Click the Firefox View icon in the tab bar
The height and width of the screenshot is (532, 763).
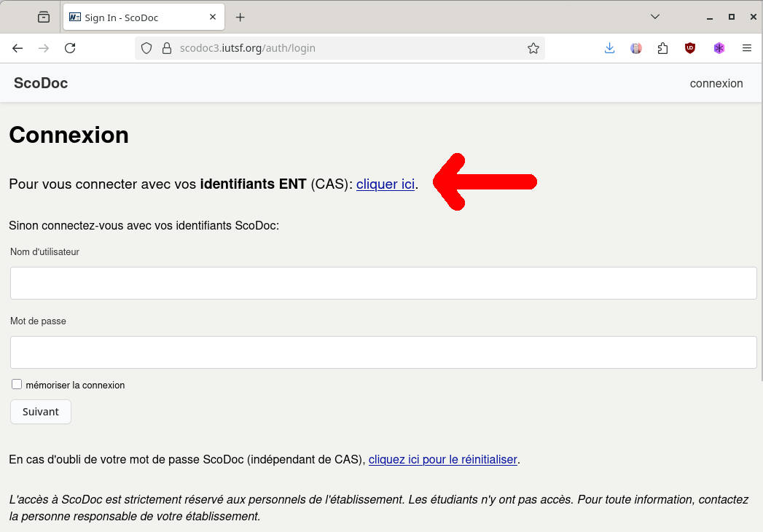tap(44, 17)
